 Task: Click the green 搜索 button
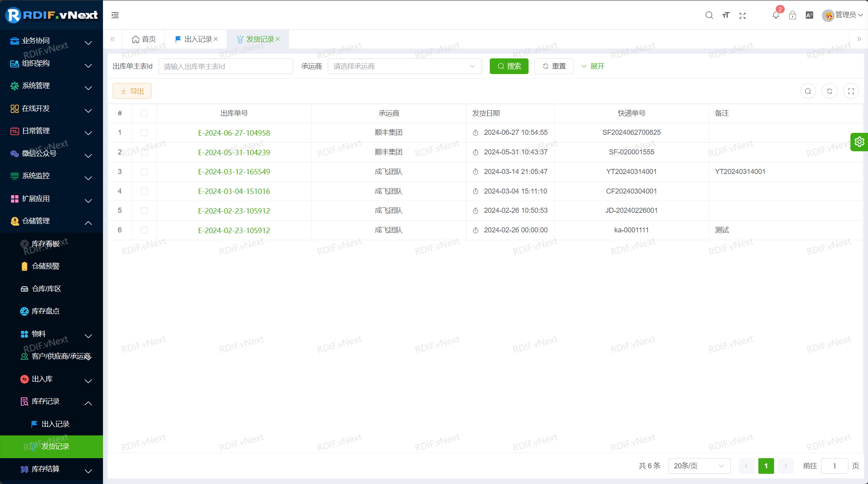509,66
